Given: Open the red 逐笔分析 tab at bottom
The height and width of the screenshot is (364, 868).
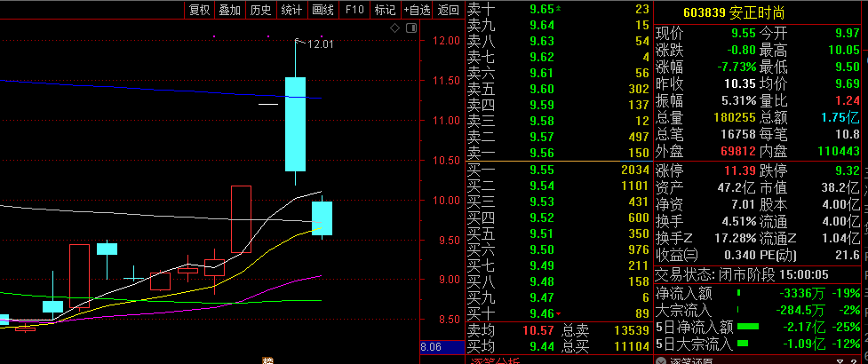Looking at the screenshot, I should pyautogui.click(x=495, y=360).
